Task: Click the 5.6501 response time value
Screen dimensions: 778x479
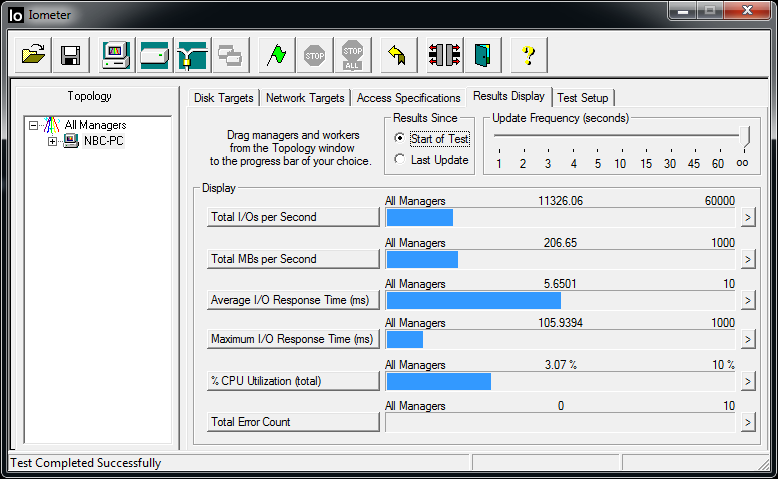Action: click(560, 284)
